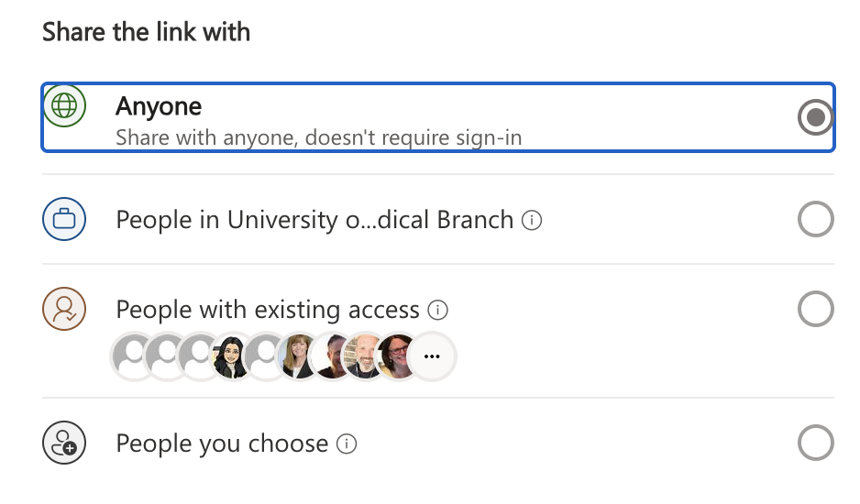
Task: Select the Anyone radio button
Action: (x=815, y=117)
